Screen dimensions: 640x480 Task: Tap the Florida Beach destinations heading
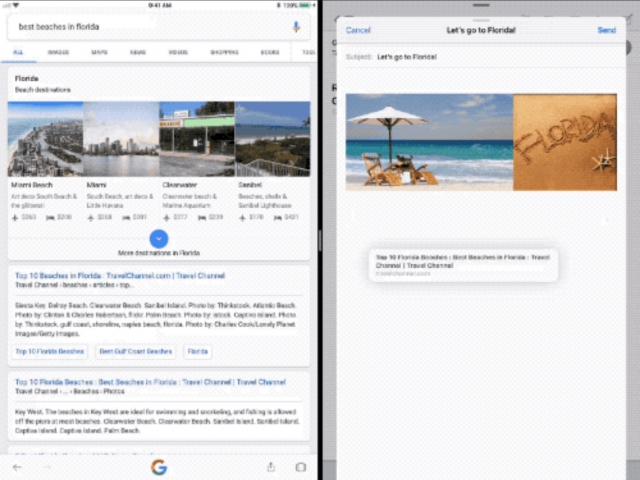point(42,84)
